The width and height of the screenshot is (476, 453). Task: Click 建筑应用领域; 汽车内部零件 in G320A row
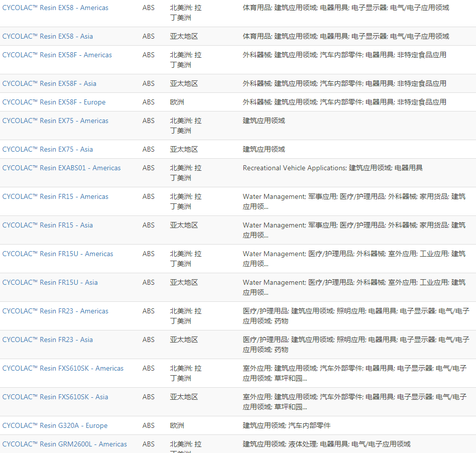point(287,426)
